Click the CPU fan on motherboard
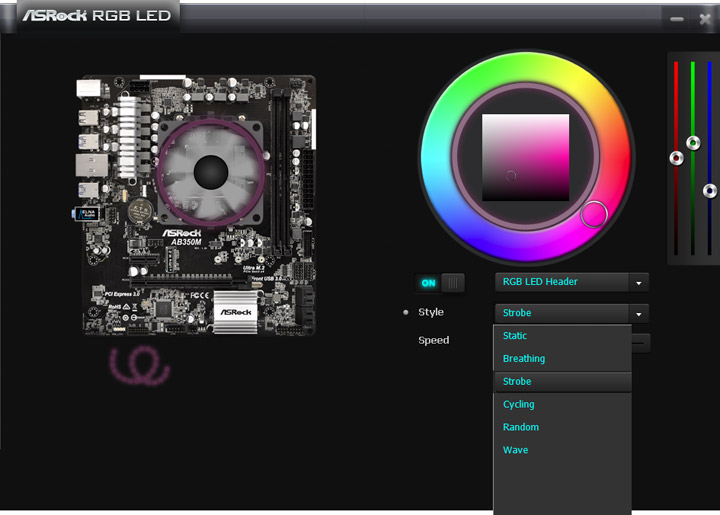The image size is (720, 515). 211,172
